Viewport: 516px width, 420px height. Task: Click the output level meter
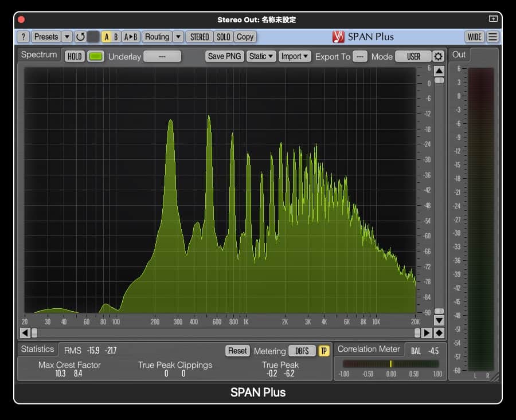(481, 219)
